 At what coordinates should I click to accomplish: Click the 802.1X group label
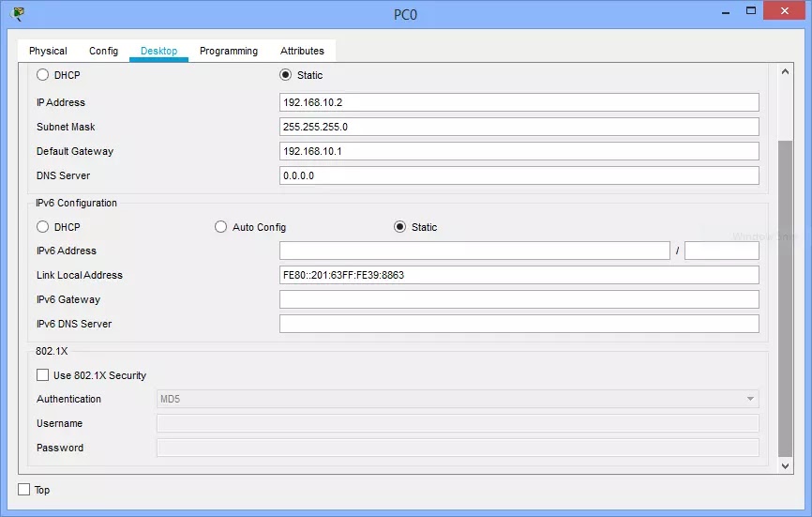52,351
